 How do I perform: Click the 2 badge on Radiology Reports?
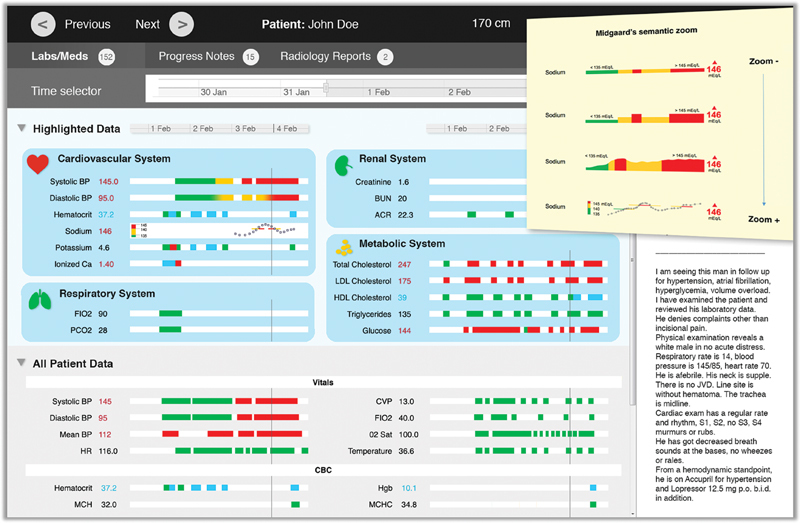click(x=385, y=57)
